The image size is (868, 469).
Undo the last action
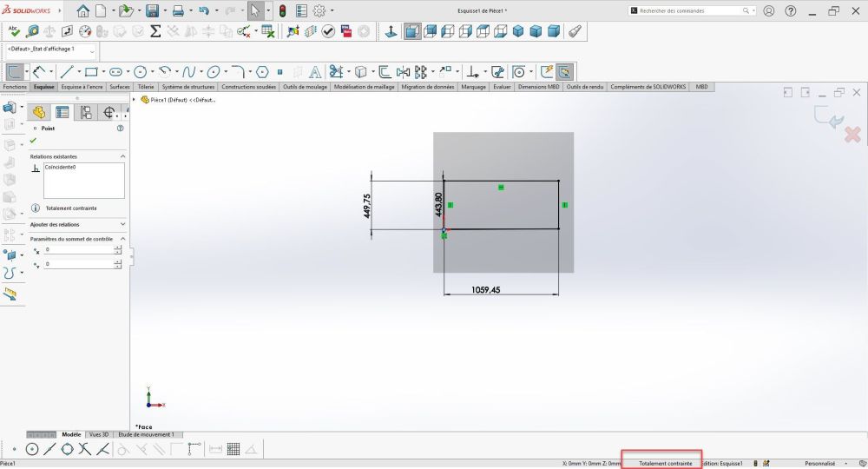pos(204,10)
